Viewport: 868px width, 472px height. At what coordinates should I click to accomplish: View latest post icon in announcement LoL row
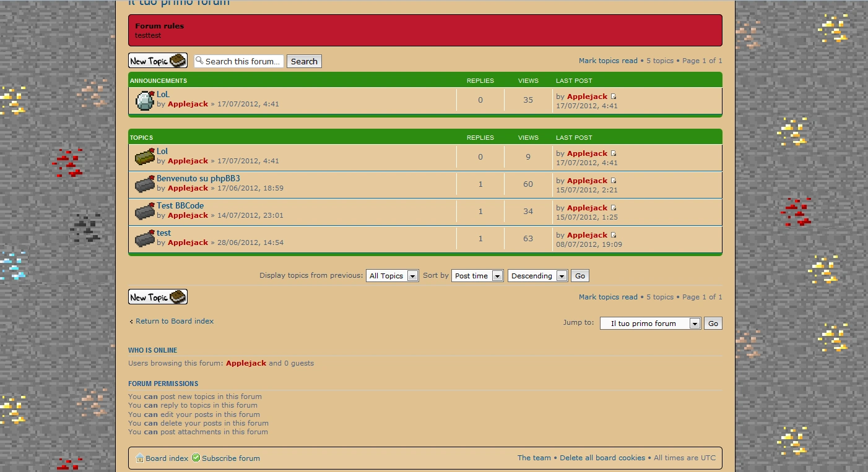pyautogui.click(x=614, y=97)
